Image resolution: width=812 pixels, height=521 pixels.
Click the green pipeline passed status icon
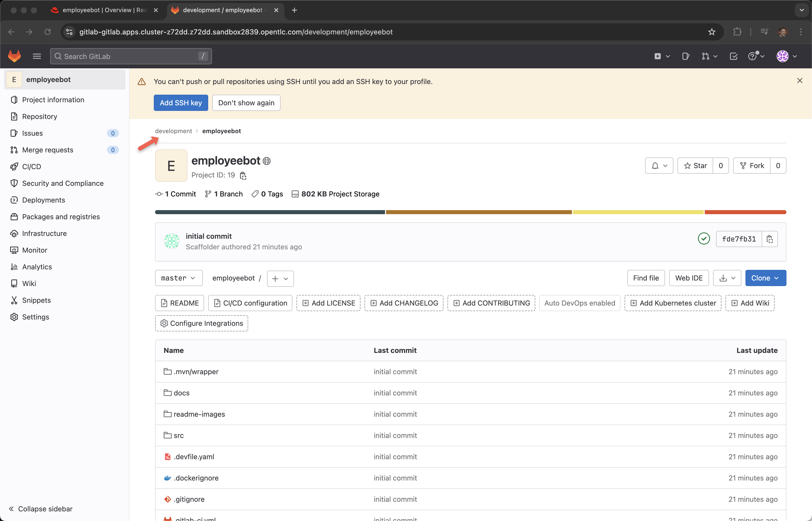tap(704, 239)
